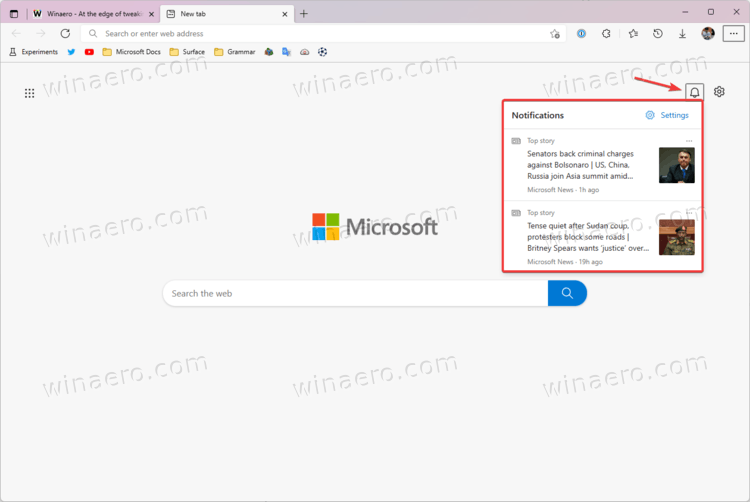
Task: Toggle the notifications bell icon
Action: (695, 92)
